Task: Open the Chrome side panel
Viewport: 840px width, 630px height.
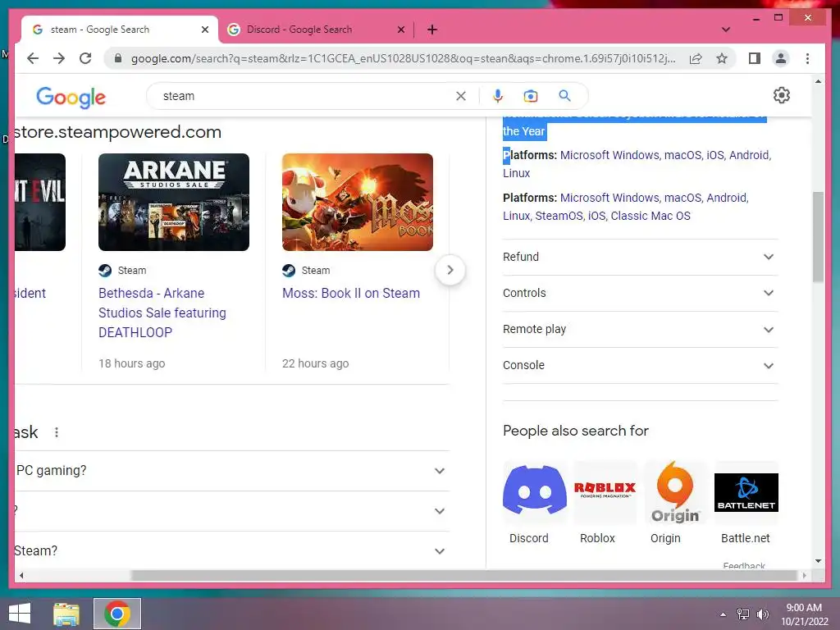Action: pos(755,58)
